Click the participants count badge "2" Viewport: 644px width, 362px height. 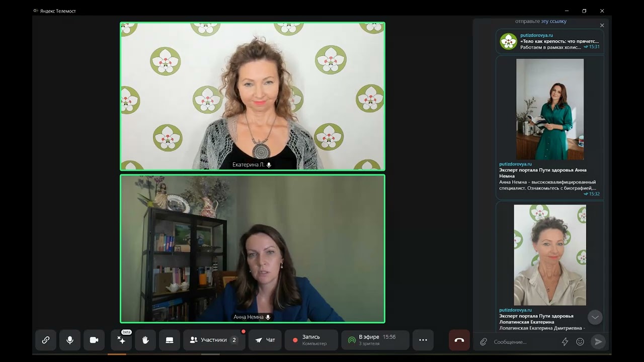point(234,340)
